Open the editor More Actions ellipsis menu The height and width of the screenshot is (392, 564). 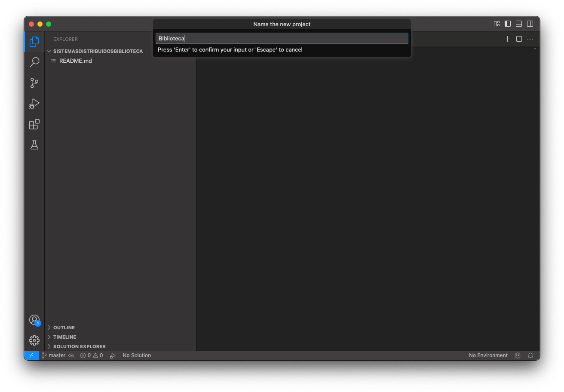pyautogui.click(x=530, y=39)
